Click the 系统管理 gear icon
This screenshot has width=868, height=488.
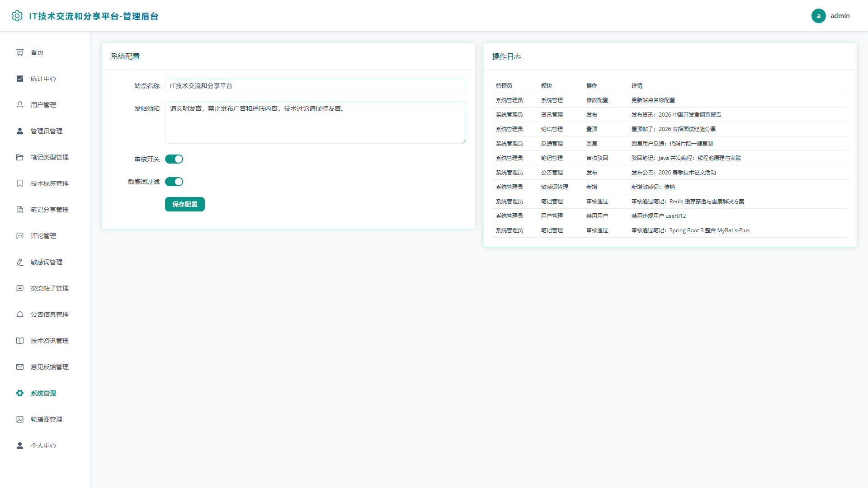(x=20, y=393)
